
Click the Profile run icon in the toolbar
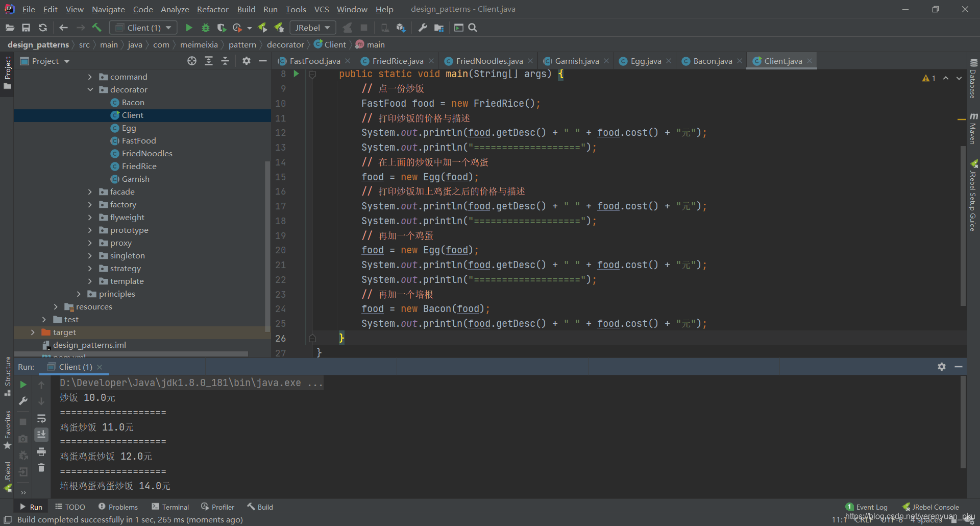(237, 28)
